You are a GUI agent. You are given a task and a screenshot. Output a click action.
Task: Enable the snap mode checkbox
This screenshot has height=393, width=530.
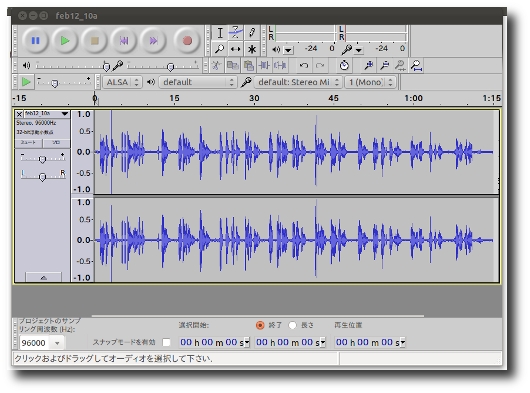click(166, 343)
